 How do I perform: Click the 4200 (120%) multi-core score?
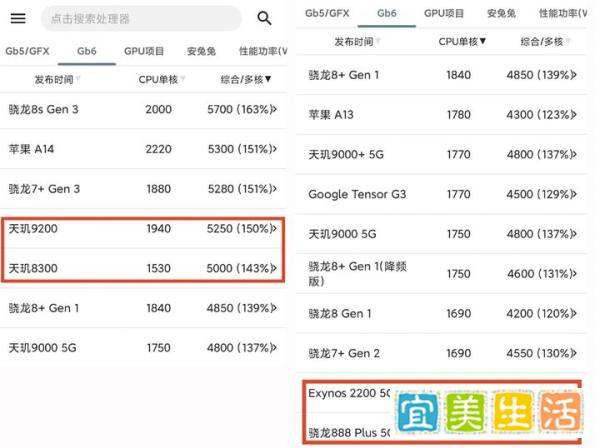[x=538, y=313]
